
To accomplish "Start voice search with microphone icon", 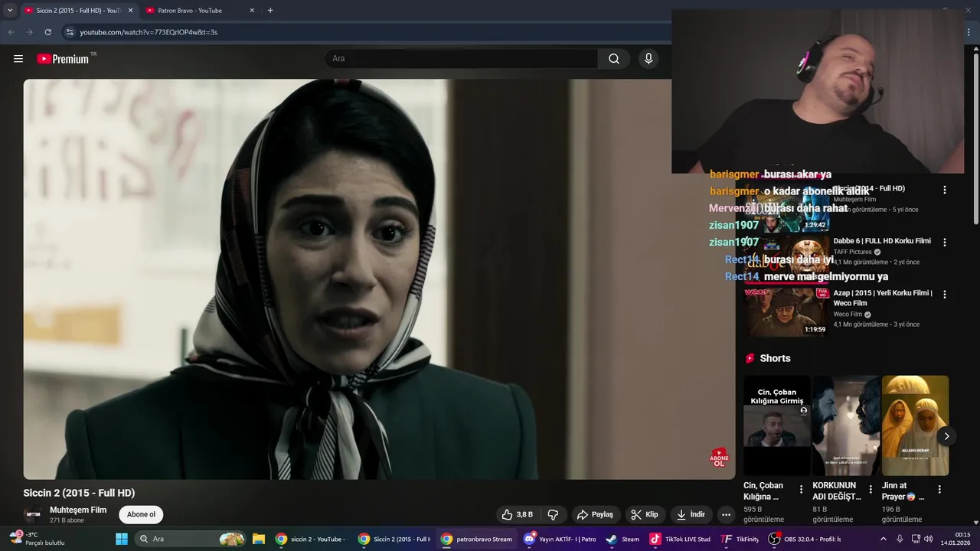I will pyautogui.click(x=648, y=59).
